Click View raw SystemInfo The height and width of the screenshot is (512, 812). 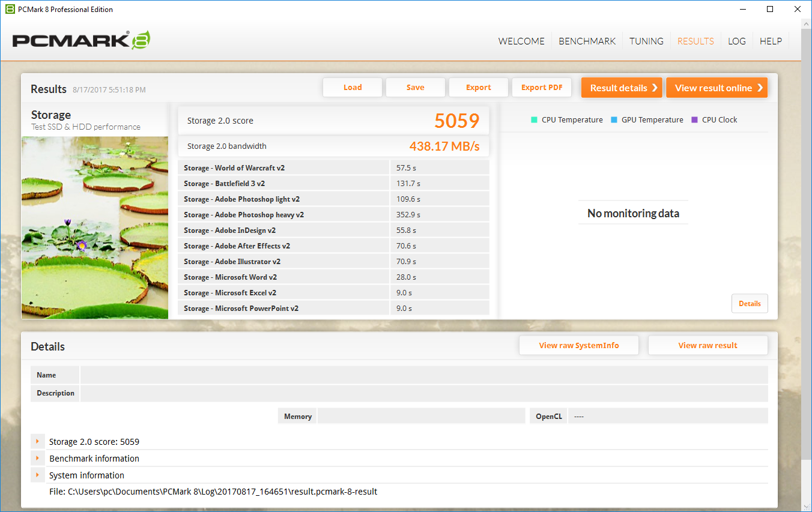click(579, 345)
